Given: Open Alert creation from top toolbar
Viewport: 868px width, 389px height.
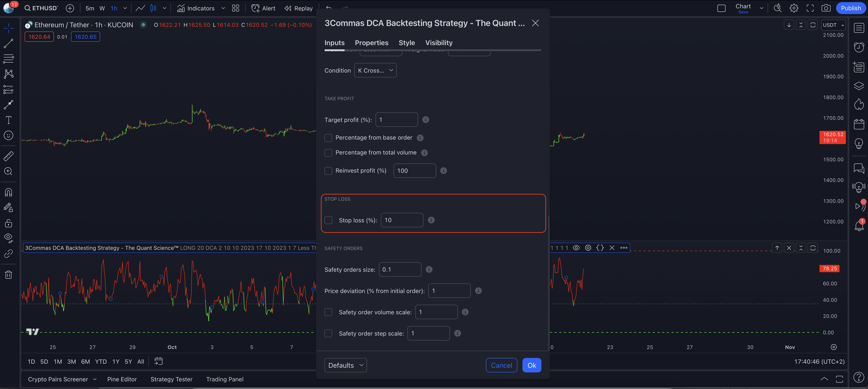Looking at the screenshot, I should point(263,8).
